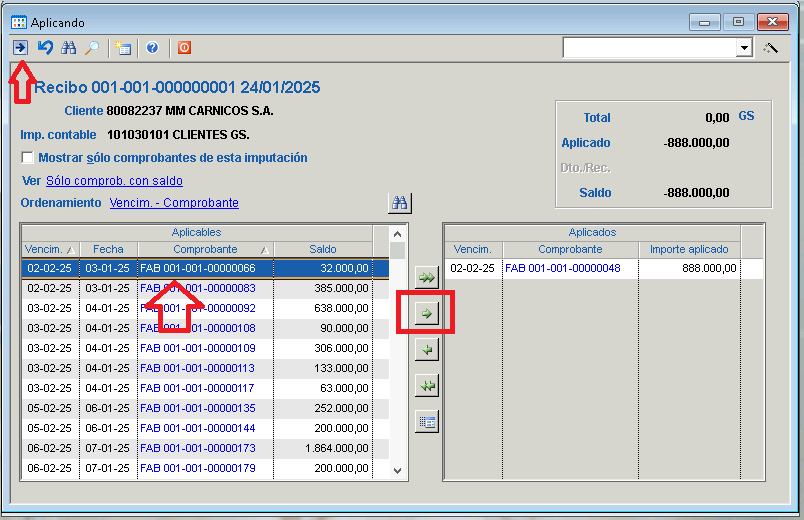This screenshot has height=520, width=804.
Task: Unapply all documents with double left arrow
Action: point(428,385)
